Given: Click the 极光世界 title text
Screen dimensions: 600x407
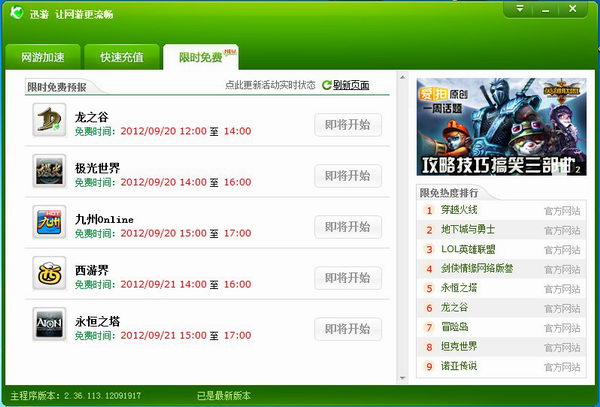Looking at the screenshot, I should [97, 168].
